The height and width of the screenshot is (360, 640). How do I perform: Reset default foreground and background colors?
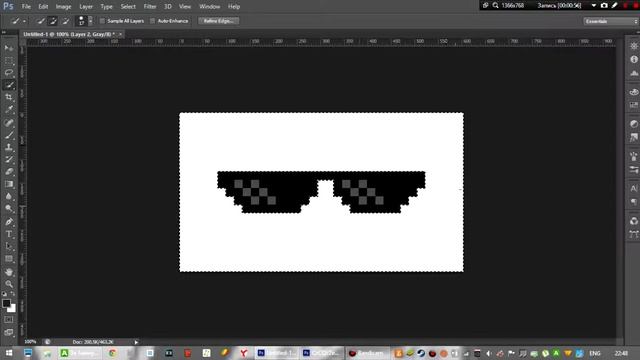4,294
